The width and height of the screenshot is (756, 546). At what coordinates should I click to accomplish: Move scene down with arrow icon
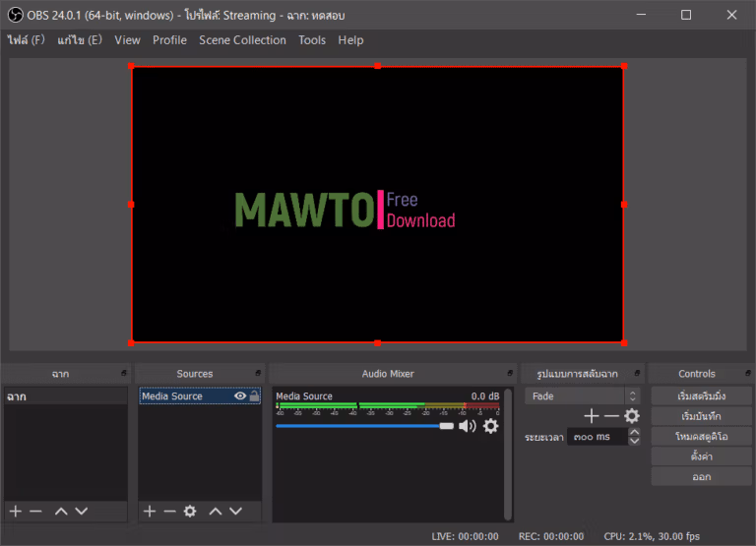pos(82,511)
